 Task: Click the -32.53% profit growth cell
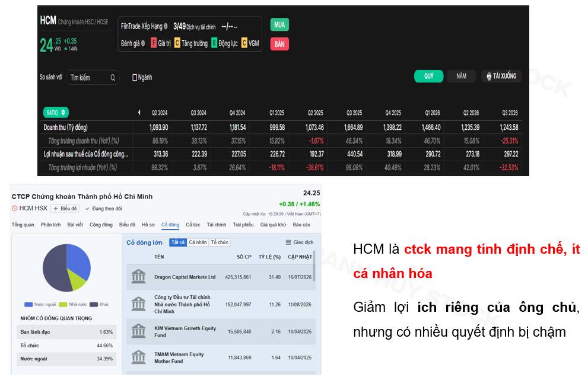[509, 168]
